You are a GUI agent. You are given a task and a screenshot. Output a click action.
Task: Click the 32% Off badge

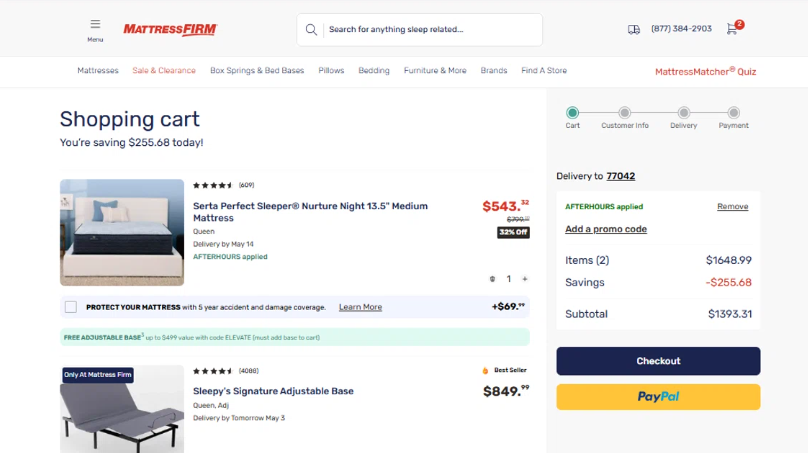pyautogui.click(x=513, y=232)
